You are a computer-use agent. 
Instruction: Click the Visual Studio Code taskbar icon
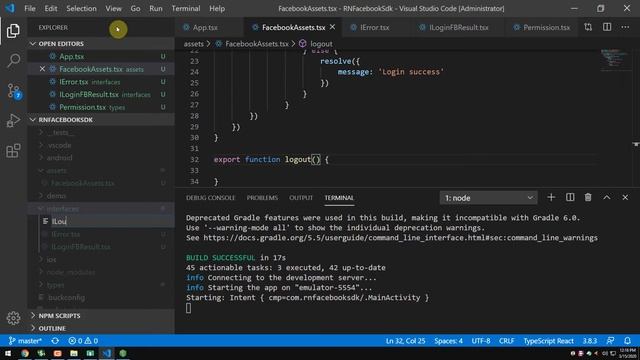(x=107, y=353)
